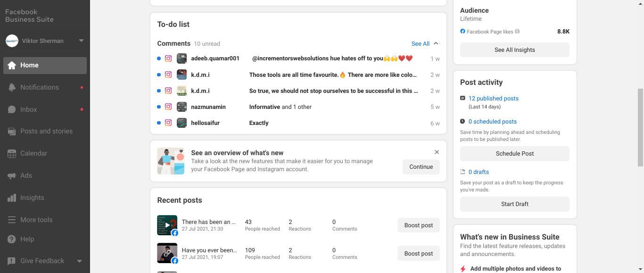Click the Help question mark icon
644x273 pixels.
pos(12,239)
